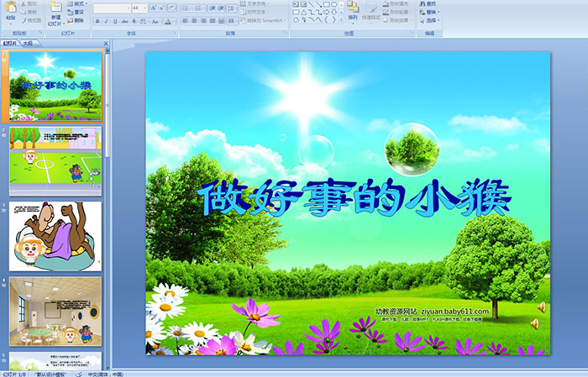
Task: Select the slide 3 monkey thumbnail
Action: coord(55,236)
